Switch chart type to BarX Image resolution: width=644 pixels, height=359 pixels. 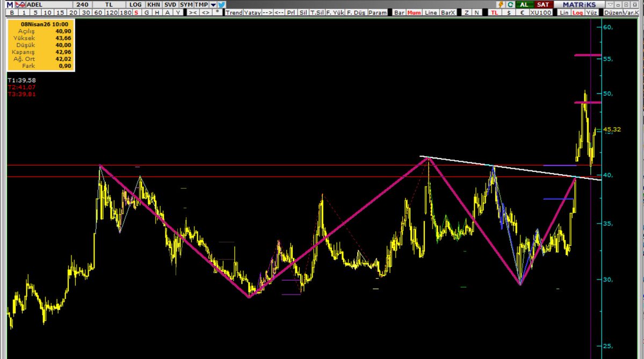tap(447, 13)
